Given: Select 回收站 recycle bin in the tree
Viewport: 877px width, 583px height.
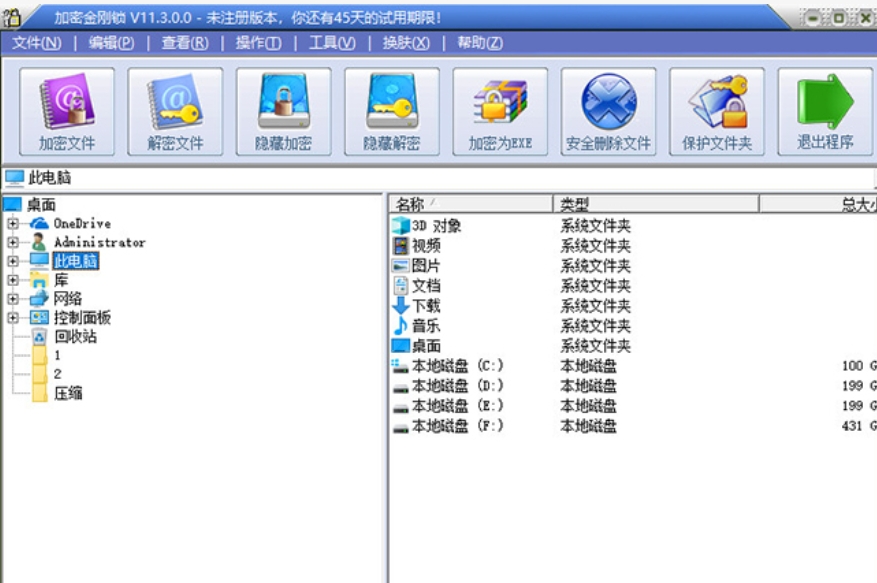Looking at the screenshot, I should click(76, 336).
